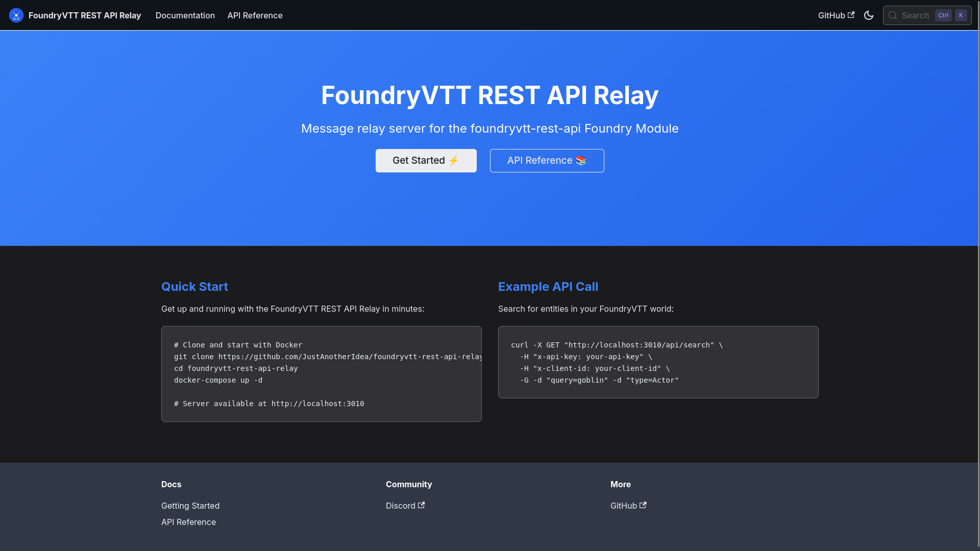Click the K key badge in search bar

point(960,15)
